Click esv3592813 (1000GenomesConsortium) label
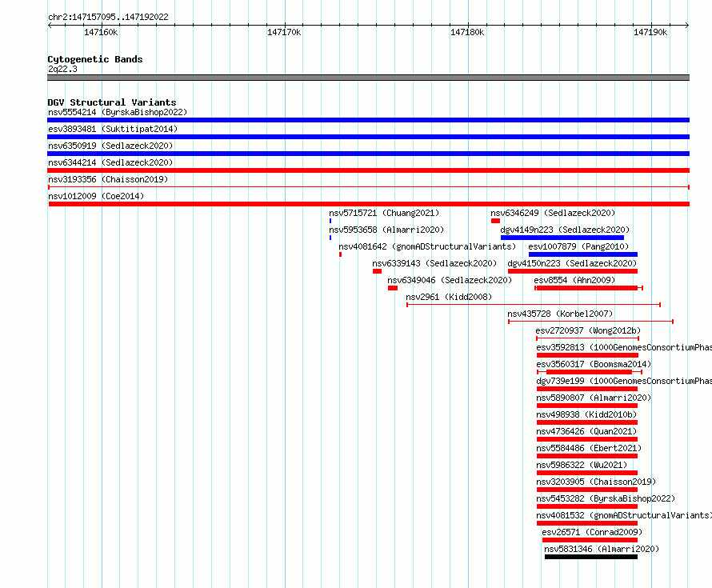 (624, 347)
